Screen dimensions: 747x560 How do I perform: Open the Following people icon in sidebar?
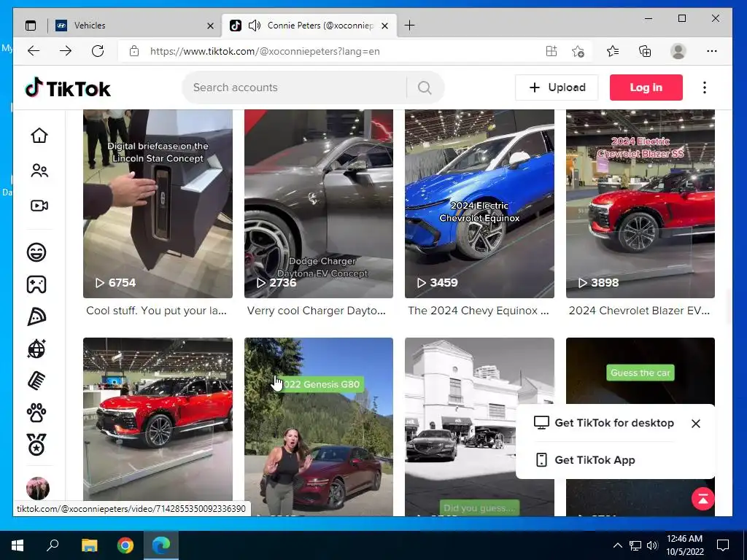pos(39,171)
